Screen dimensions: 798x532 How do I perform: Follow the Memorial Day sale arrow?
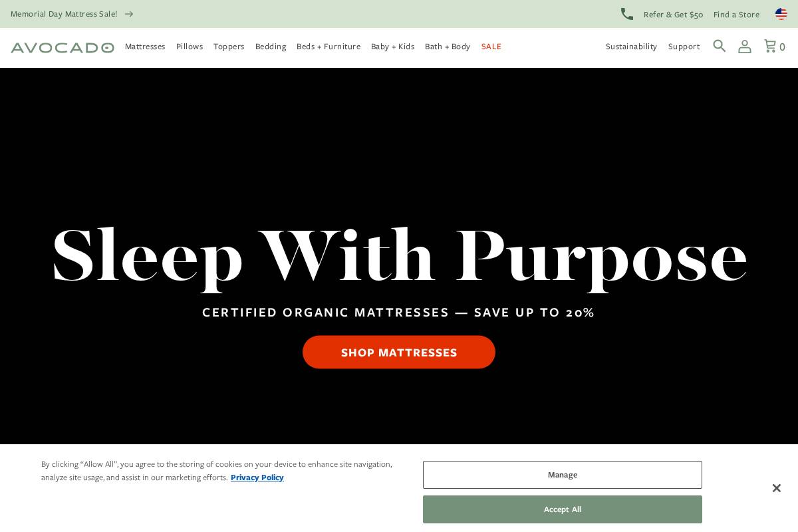[129, 14]
